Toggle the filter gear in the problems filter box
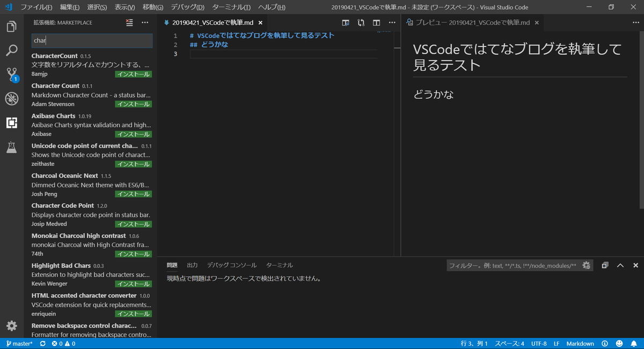Viewport: 644px width, 349px height. 587,265
